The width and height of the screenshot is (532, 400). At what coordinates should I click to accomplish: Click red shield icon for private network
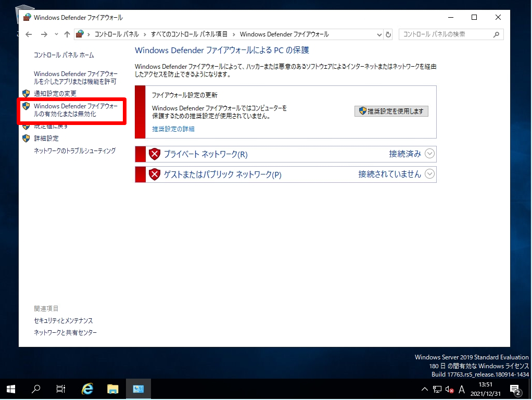155,154
